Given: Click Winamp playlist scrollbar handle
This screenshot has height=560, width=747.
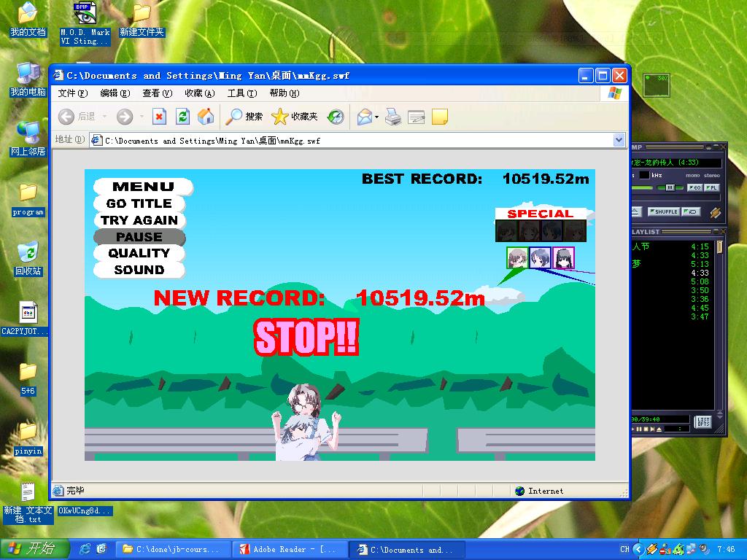Looking at the screenshot, I should 720,246.
